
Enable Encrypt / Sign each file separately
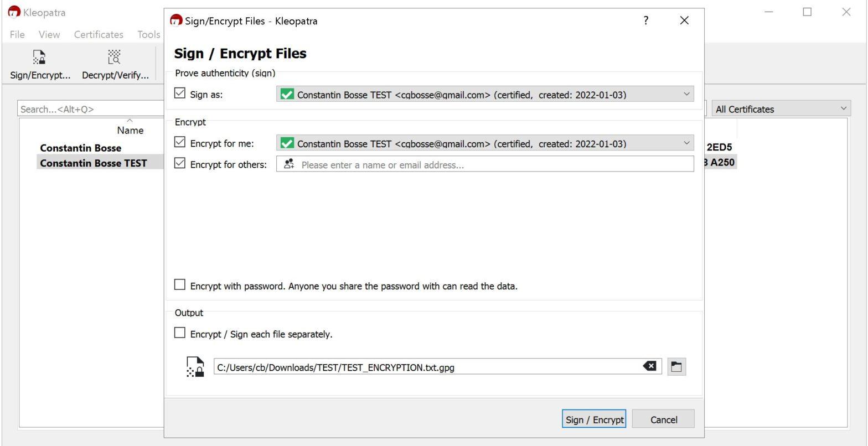tap(180, 333)
